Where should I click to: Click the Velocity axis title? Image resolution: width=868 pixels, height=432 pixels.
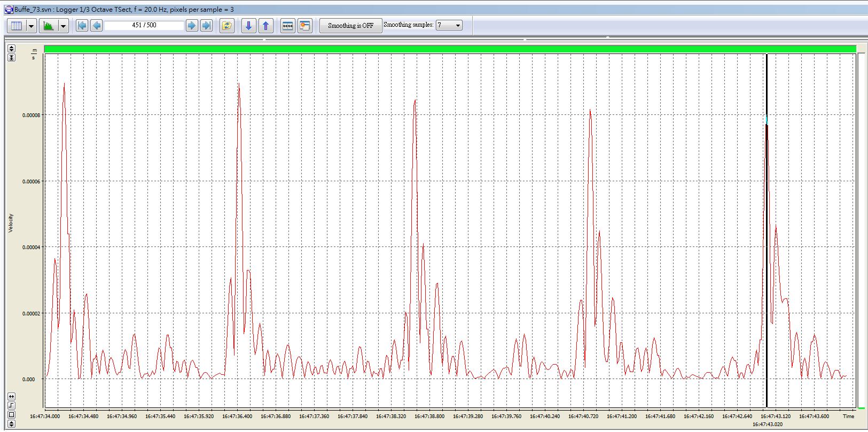pos(11,223)
